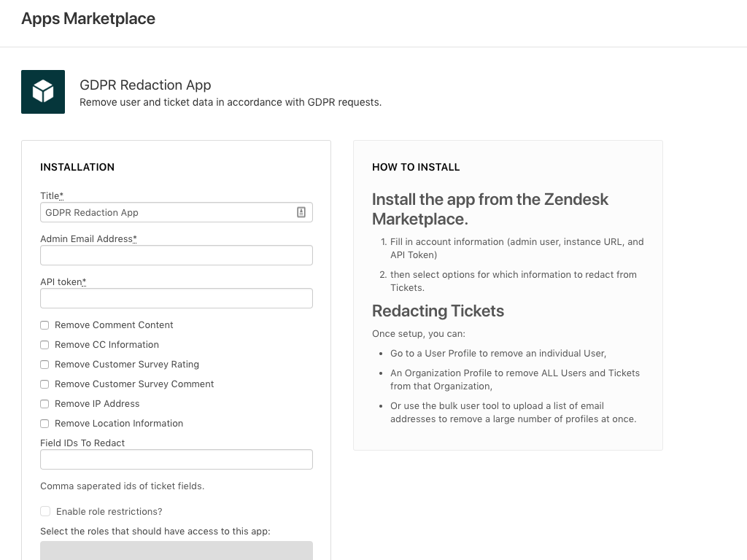This screenshot has width=747, height=560.
Task: Click the INSTALLATION section heading
Action: [77, 167]
